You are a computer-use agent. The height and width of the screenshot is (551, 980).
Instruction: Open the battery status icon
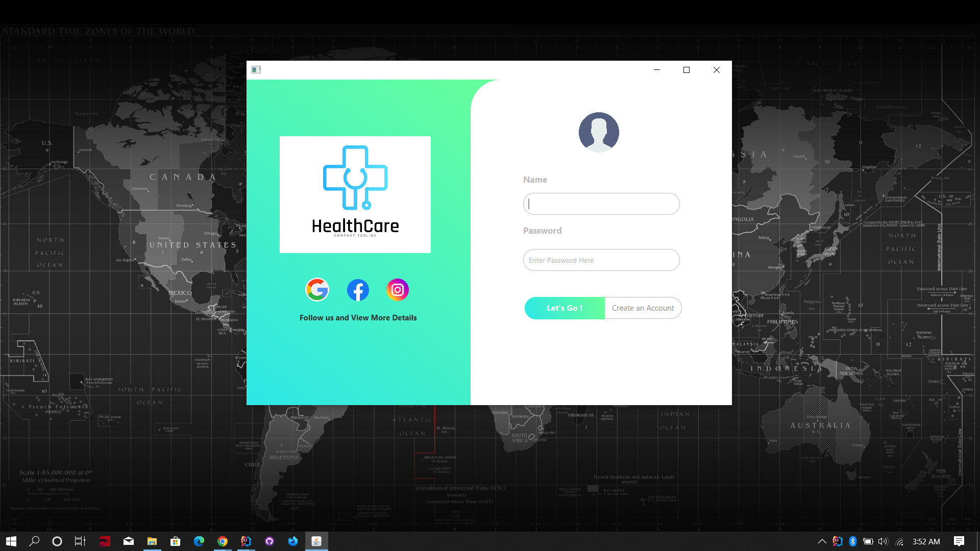[x=868, y=541]
